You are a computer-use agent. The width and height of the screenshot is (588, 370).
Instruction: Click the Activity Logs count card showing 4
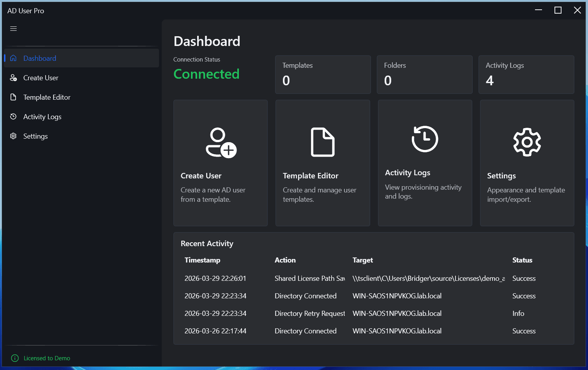pos(526,74)
